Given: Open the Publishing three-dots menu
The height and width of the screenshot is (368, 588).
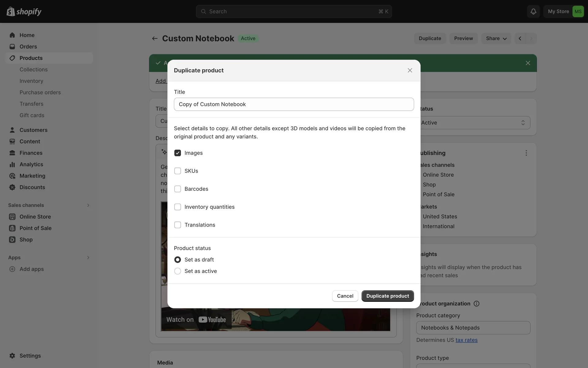Looking at the screenshot, I should (526, 153).
